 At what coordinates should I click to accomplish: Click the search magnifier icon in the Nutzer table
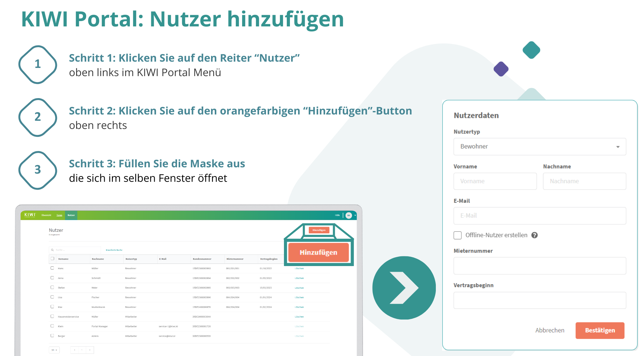pos(53,249)
